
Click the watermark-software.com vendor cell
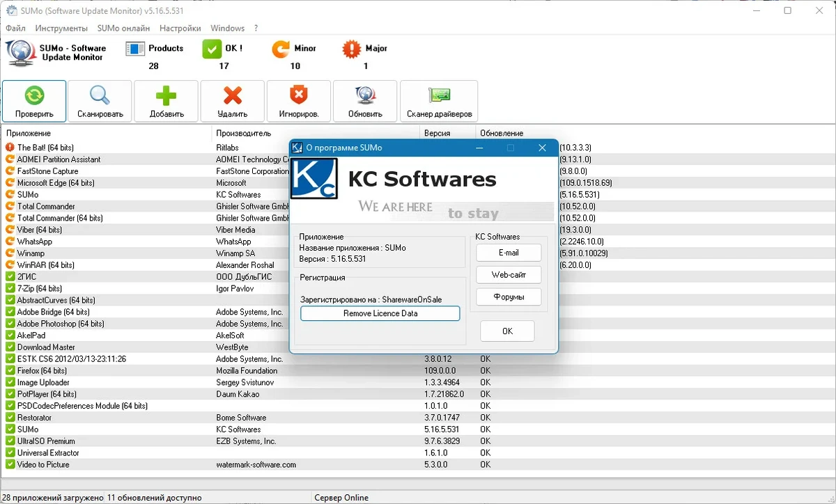tap(256, 464)
